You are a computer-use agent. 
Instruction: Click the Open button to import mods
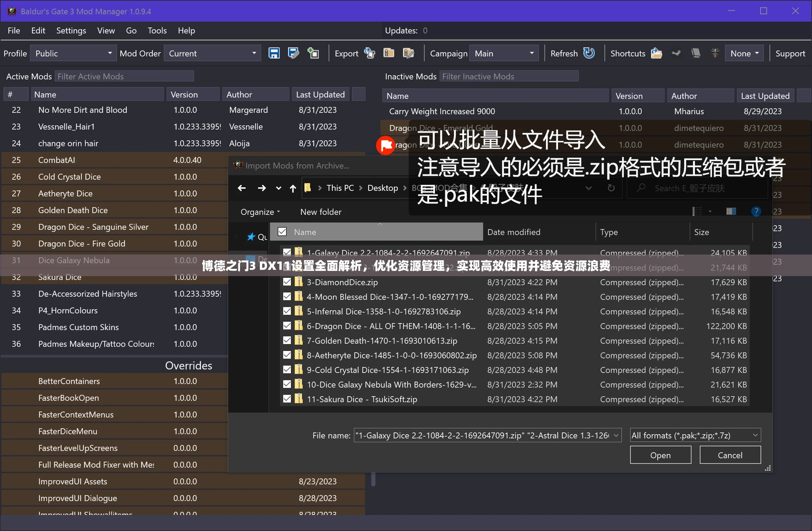tap(660, 455)
